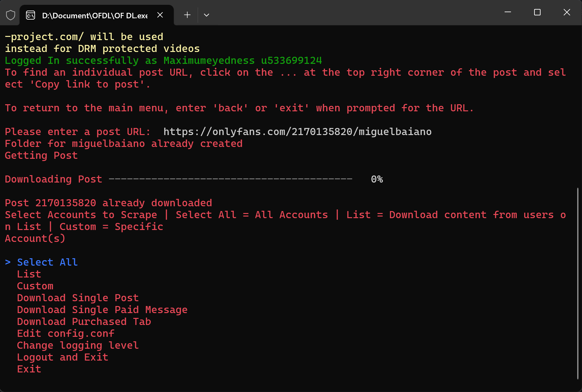Click the terminal vertical scrollbar
The height and width of the screenshot is (392, 582).
click(578, 282)
